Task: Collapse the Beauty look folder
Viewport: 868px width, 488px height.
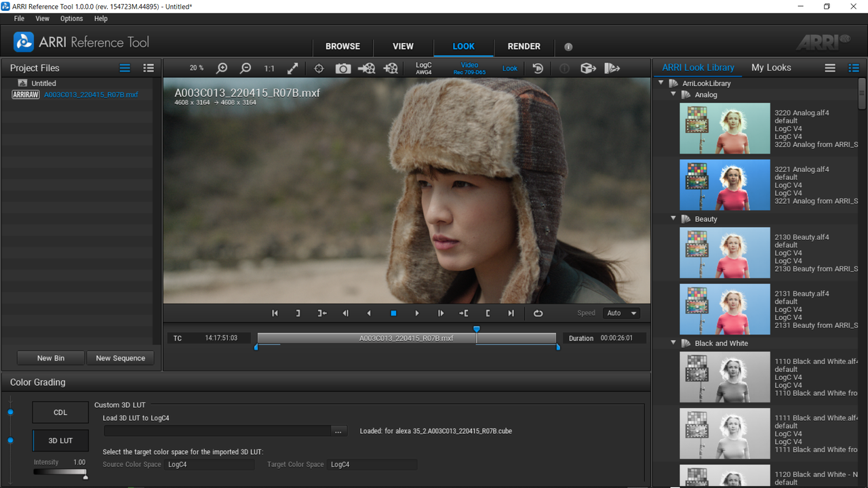Action: pos(673,219)
